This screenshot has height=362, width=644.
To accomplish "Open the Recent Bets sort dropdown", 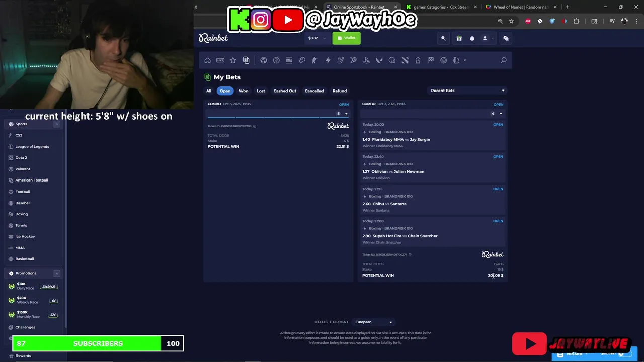I will point(467,90).
